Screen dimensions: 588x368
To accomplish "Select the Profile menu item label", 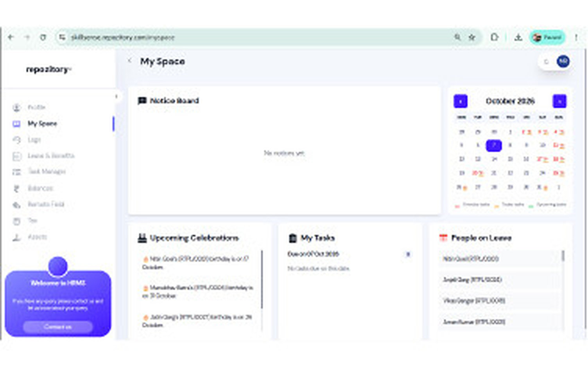I will tap(36, 107).
